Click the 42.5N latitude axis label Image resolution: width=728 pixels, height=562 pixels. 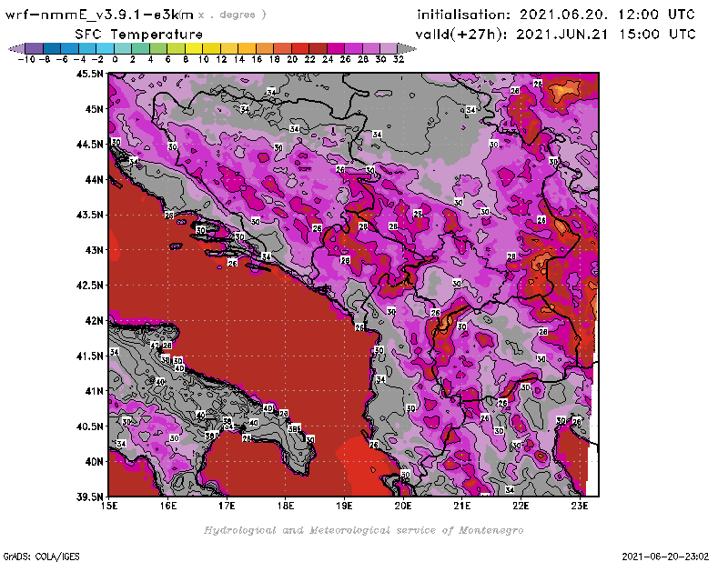(89, 285)
